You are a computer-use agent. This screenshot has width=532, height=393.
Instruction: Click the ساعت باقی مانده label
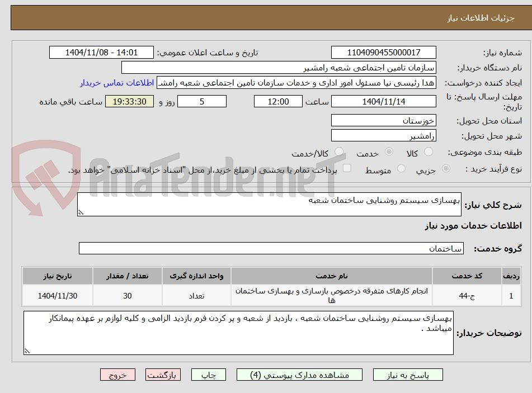(x=70, y=102)
